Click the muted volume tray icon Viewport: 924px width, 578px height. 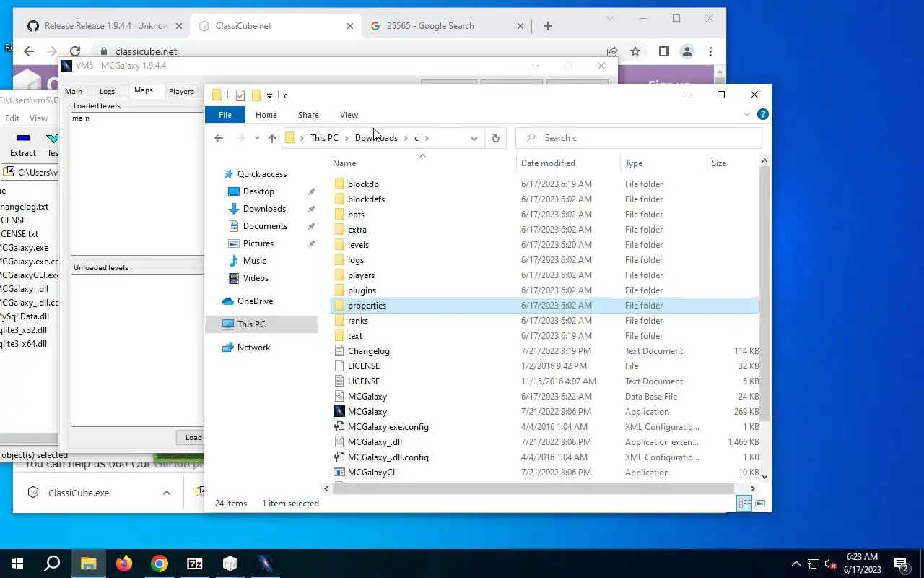(831, 564)
